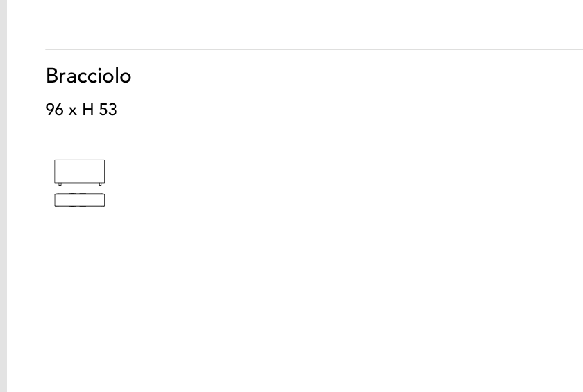Click the x between 96 and H
Image resolution: width=583 pixels, height=392 pixels.
[72, 111]
